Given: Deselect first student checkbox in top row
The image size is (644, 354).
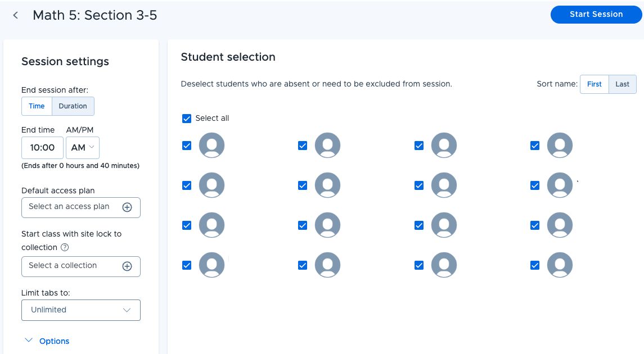Looking at the screenshot, I should click(x=187, y=146).
